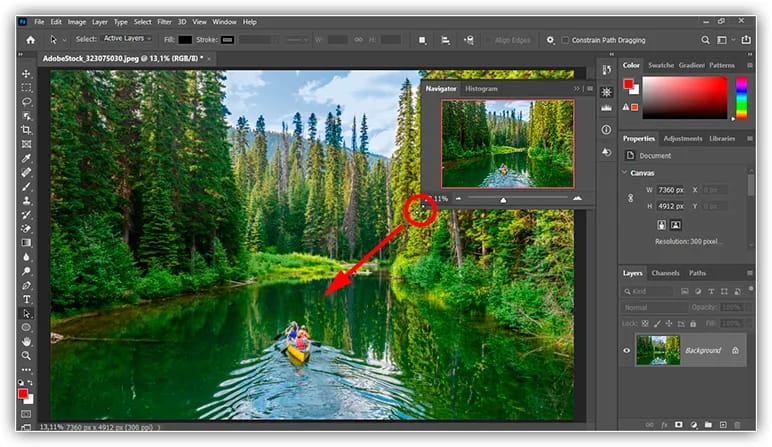
Task: Toggle lock transparent pixels in Layers
Action: [x=644, y=323]
